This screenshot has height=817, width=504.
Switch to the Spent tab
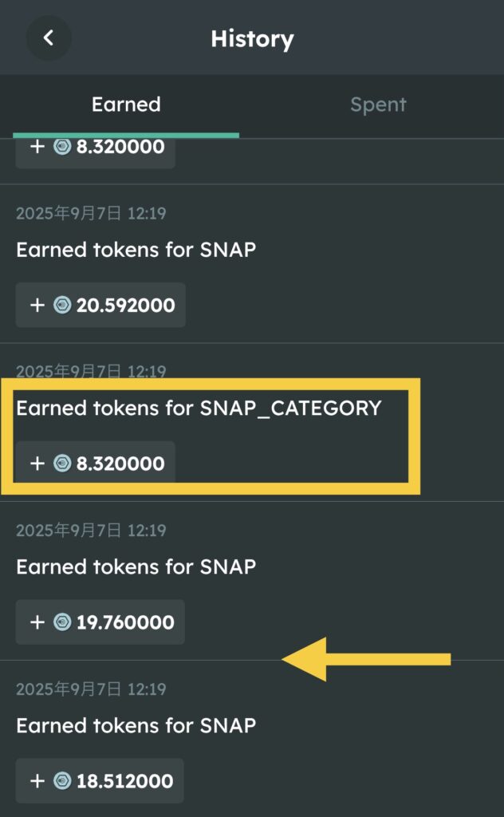tap(378, 105)
